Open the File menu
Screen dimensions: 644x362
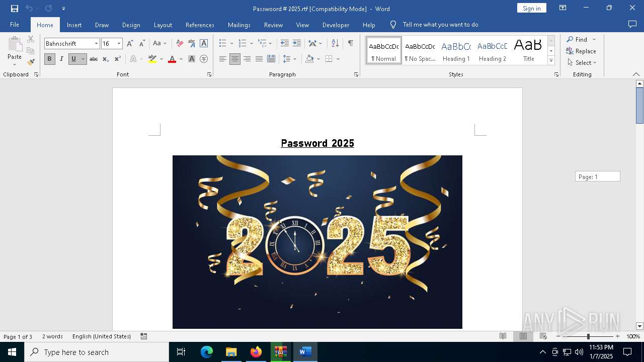(15, 25)
